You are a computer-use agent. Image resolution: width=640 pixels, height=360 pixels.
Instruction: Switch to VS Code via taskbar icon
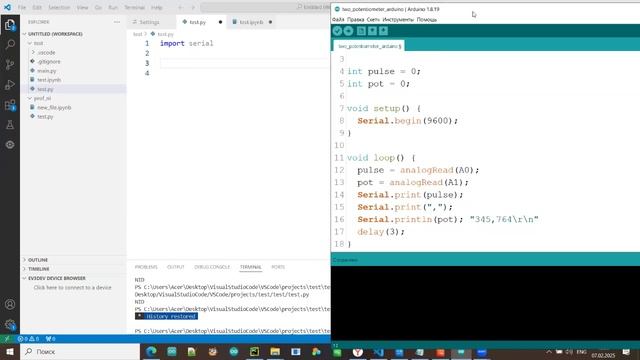click(x=378, y=352)
